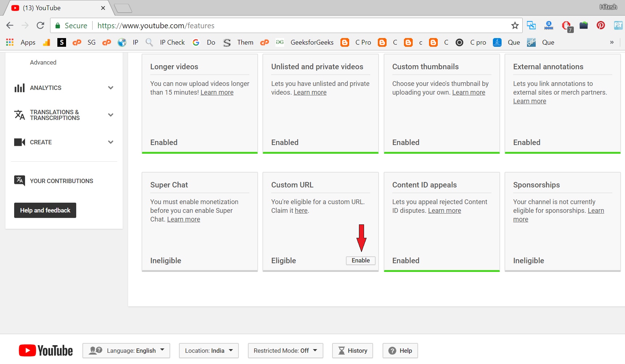Expand the Analytics sidebar section
The height and width of the screenshot is (364, 625).
coord(111,88)
